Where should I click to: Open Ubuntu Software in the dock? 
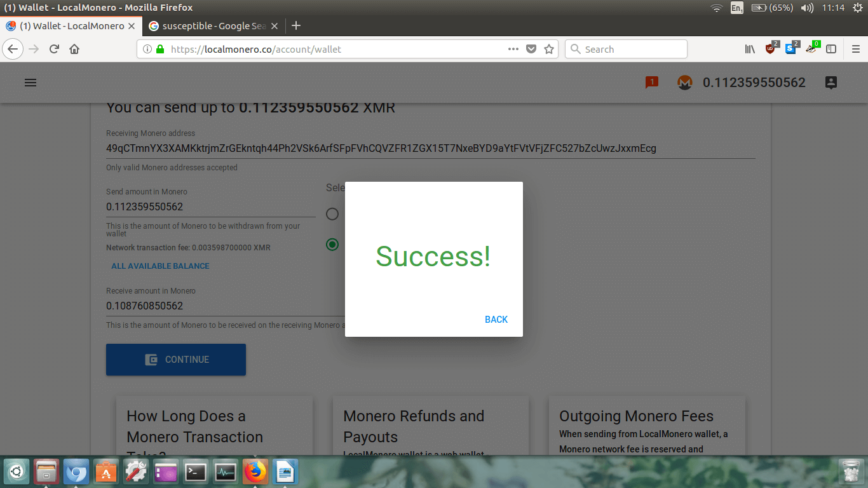pyautogui.click(x=106, y=471)
